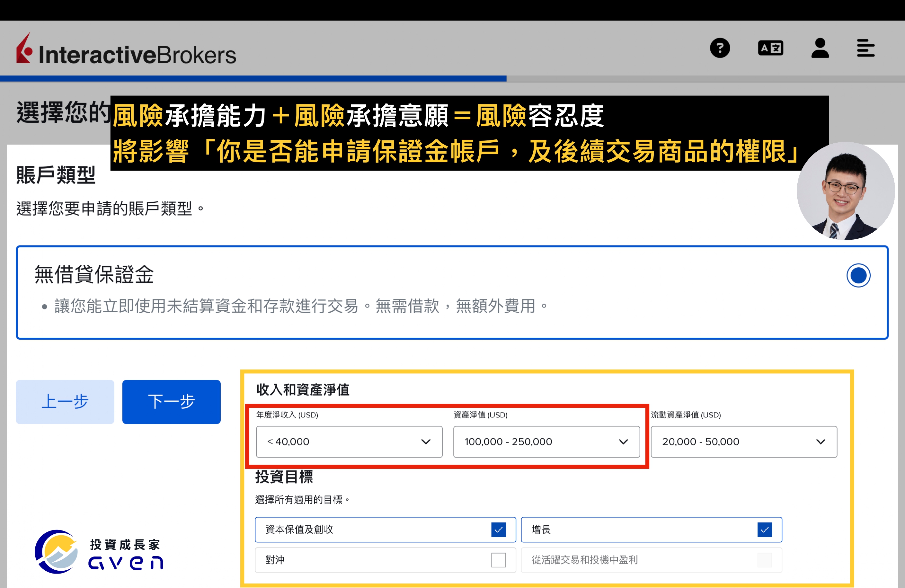Click the 賬戶類型 heading
Viewport: 905px width, 588px height.
pyautogui.click(x=56, y=175)
